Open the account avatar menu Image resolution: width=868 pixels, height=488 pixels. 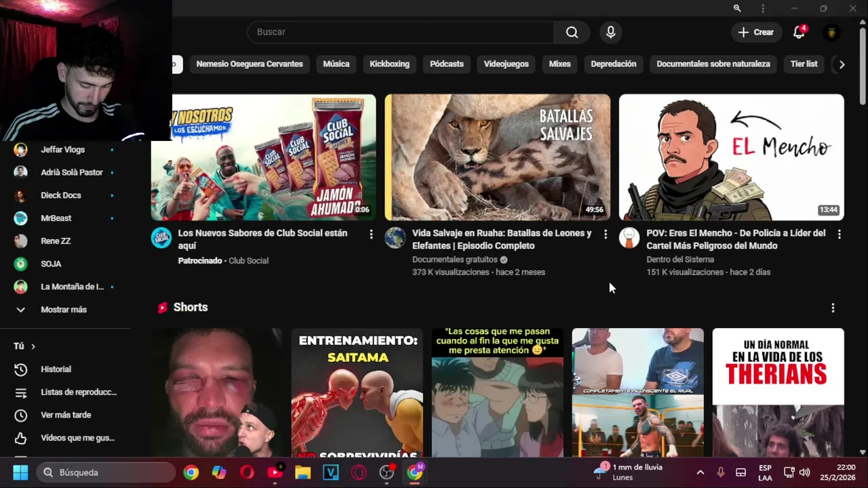831,32
